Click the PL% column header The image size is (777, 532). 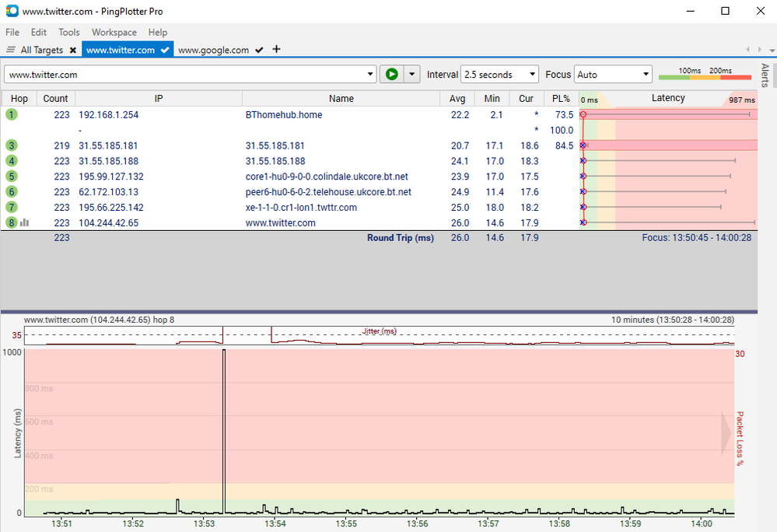click(561, 99)
